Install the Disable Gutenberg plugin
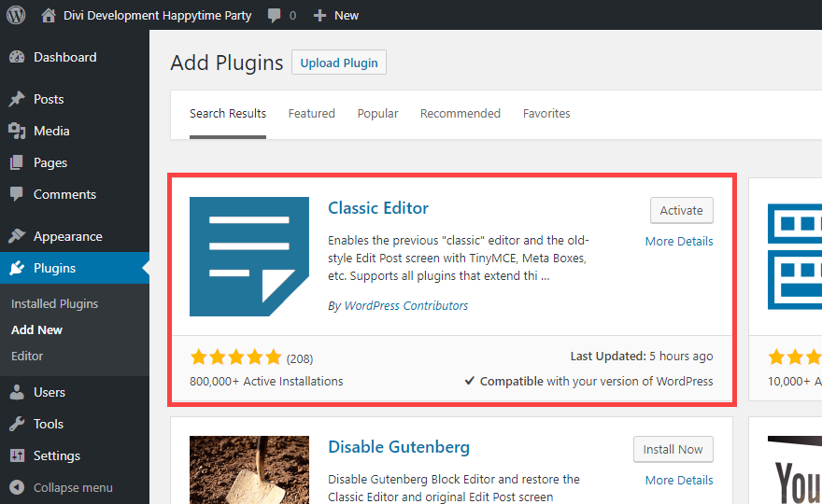Image resolution: width=822 pixels, height=504 pixels. (673, 449)
